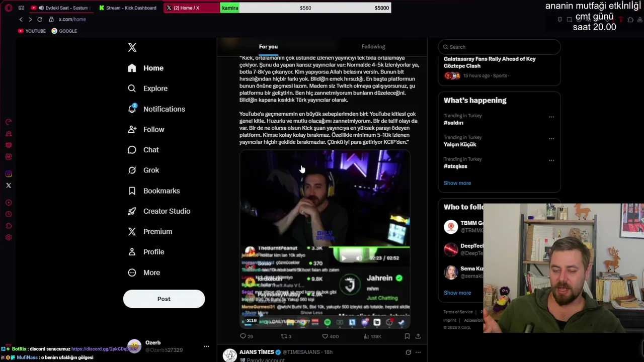Open Grok assistant

(x=144, y=170)
